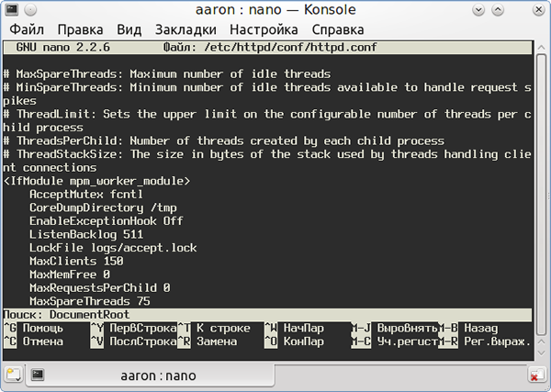Open the Правка menu

pyautogui.click(x=80, y=29)
